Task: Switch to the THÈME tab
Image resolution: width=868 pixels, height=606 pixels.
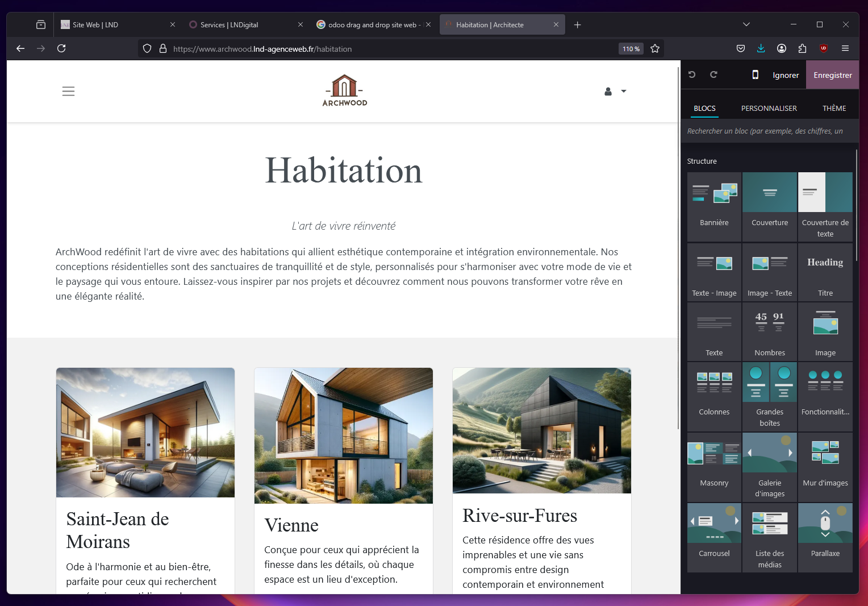Action: (x=834, y=108)
